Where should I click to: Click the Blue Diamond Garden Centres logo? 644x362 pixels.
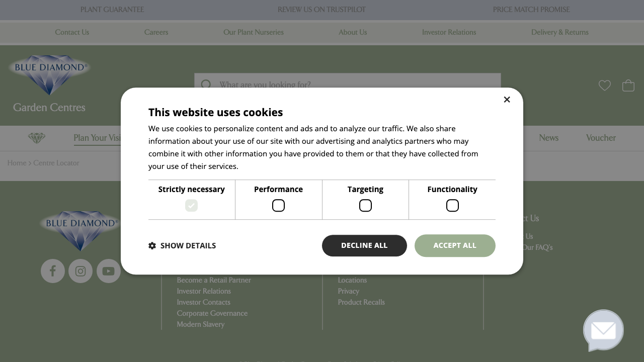point(49,84)
